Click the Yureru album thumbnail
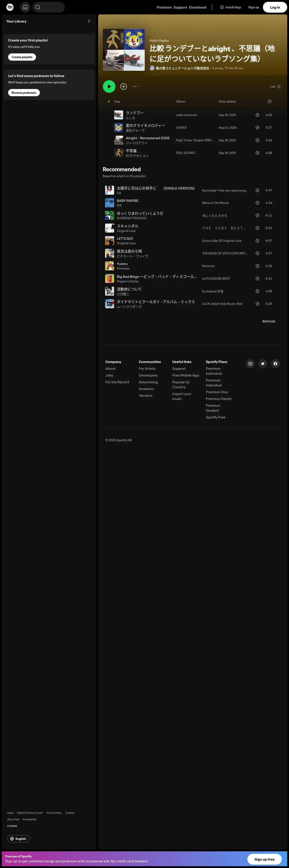Screen dimensions: 289x868 [x=109, y=266]
